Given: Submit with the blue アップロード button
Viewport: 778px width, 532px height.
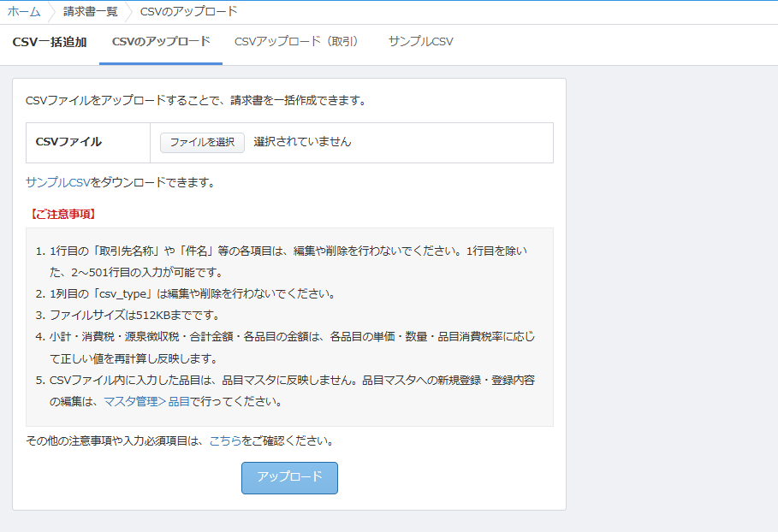Looking at the screenshot, I should point(289,477).
